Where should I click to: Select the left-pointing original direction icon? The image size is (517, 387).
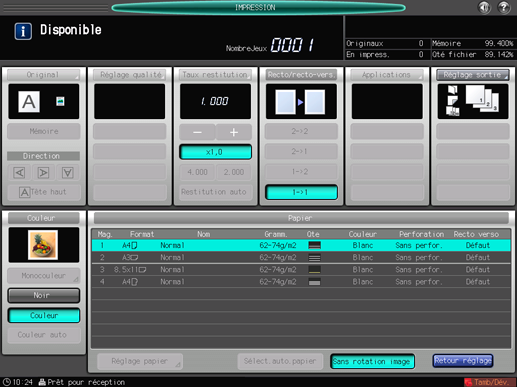pyautogui.click(x=19, y=172)
